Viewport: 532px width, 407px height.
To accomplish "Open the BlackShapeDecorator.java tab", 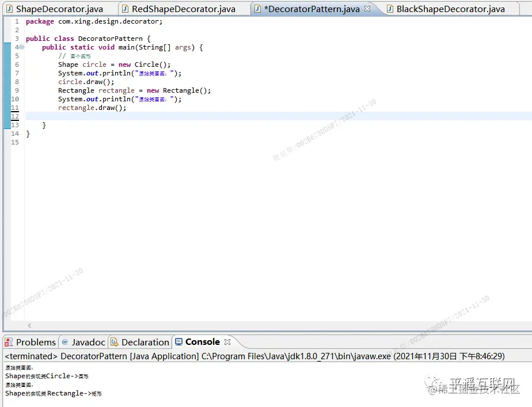I will [451, 9].
